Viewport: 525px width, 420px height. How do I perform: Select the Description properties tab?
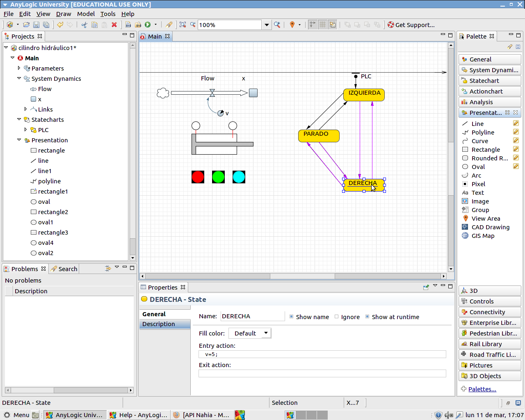[x=165, y=324]
